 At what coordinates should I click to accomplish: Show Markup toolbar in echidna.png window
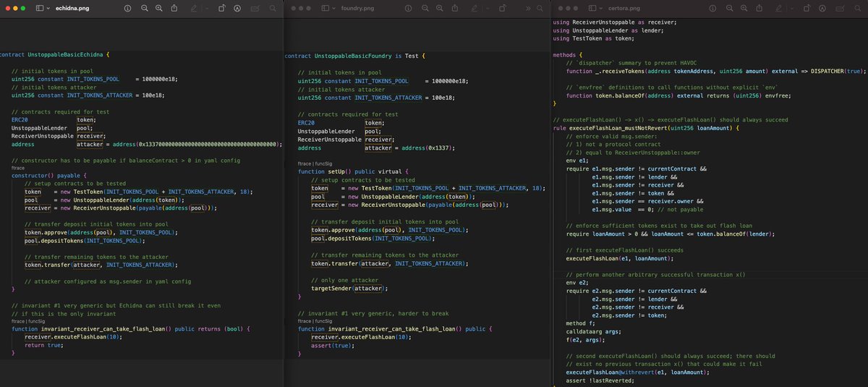[237, 9]
